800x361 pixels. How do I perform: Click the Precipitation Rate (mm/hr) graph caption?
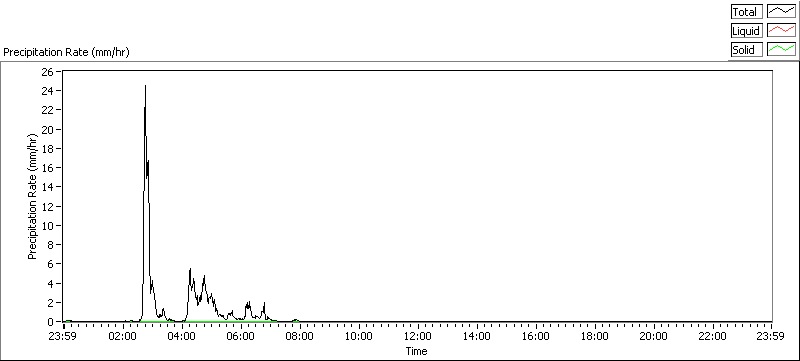[66, 53]
